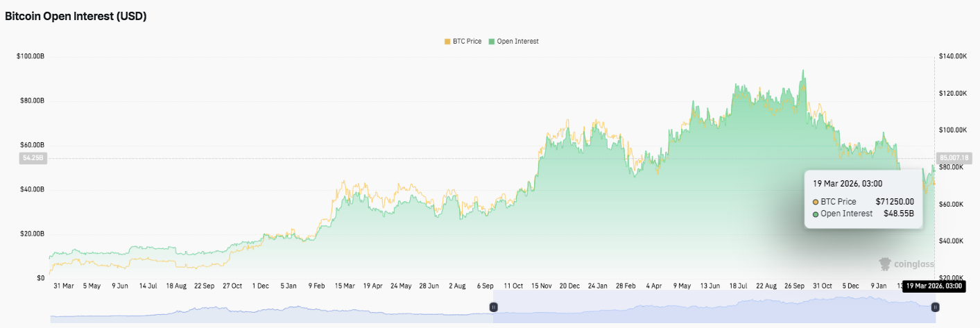The image size is (980, 328).
Task: Click the 85,007.18 crosshair label on right axis
Action: point(950,157)
